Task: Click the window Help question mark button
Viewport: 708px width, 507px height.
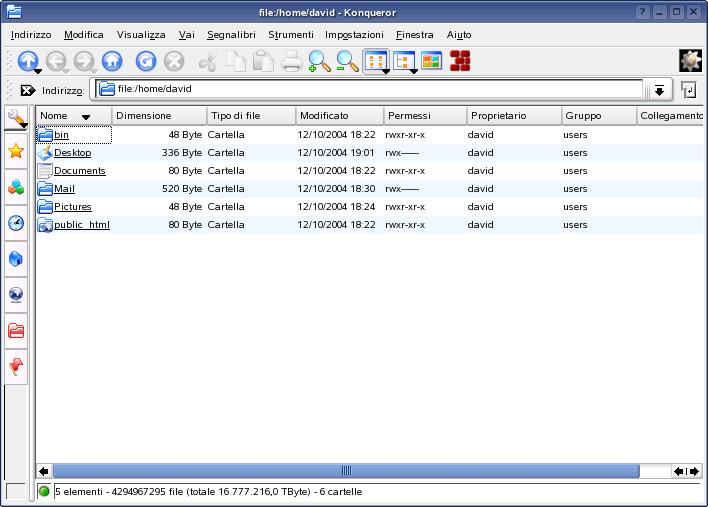Action: [x=643, y=12]
